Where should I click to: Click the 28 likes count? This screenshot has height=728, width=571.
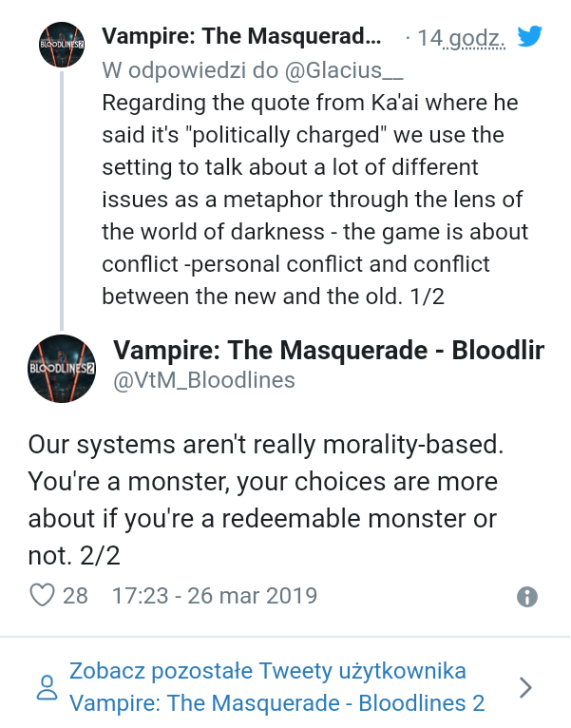[75, 596]
